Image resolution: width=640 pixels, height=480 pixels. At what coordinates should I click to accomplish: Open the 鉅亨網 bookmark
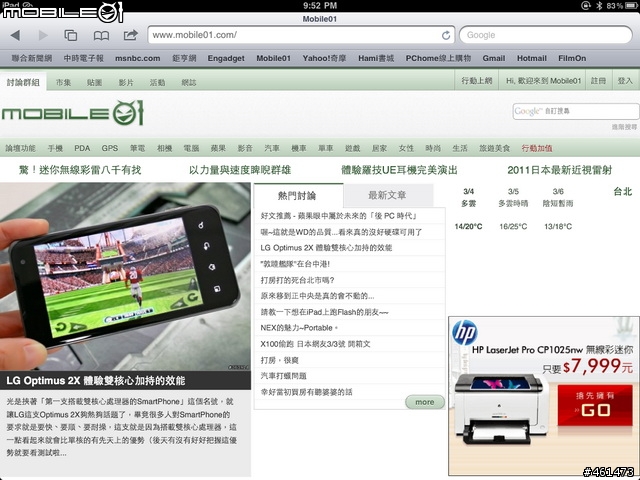pyautogui.click(x=184, y=58)
